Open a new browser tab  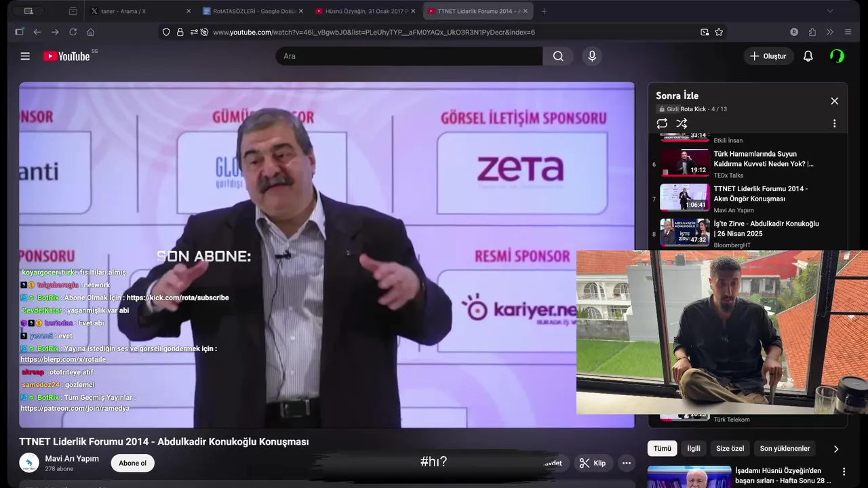[544, 11]
